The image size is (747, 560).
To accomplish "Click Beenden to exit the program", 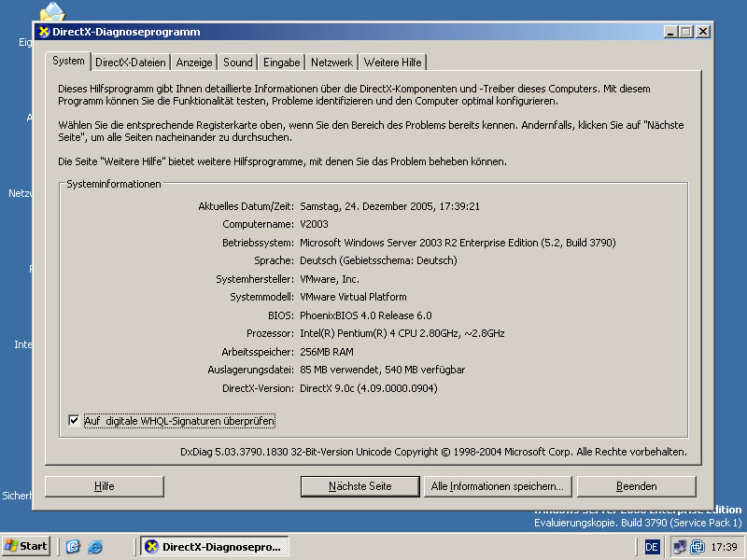I will click(x=636, y=486).
